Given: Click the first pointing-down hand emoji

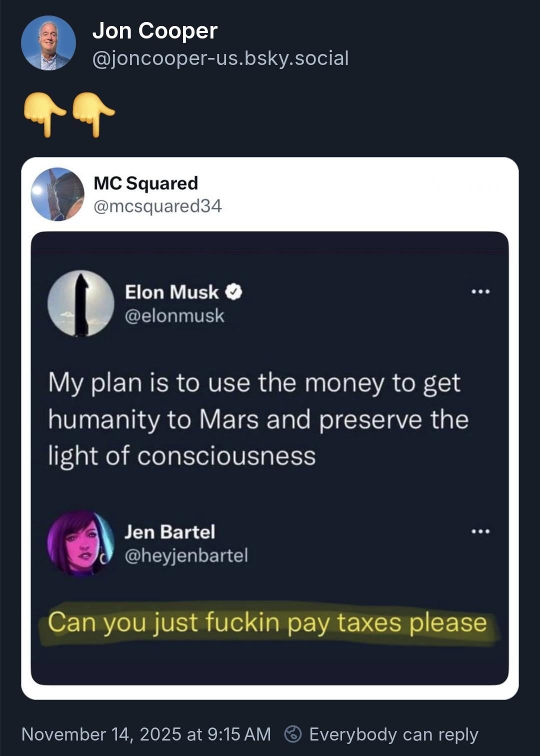Looking at the screenshot, I should pos(44,113).
